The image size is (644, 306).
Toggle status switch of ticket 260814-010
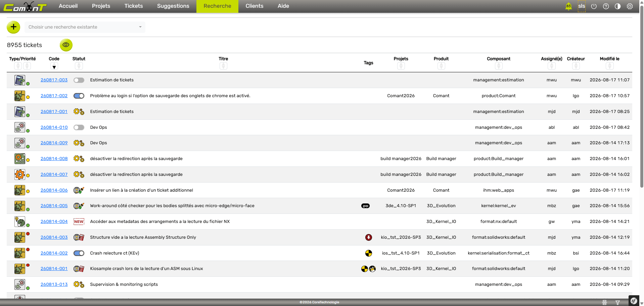(79, 127)
